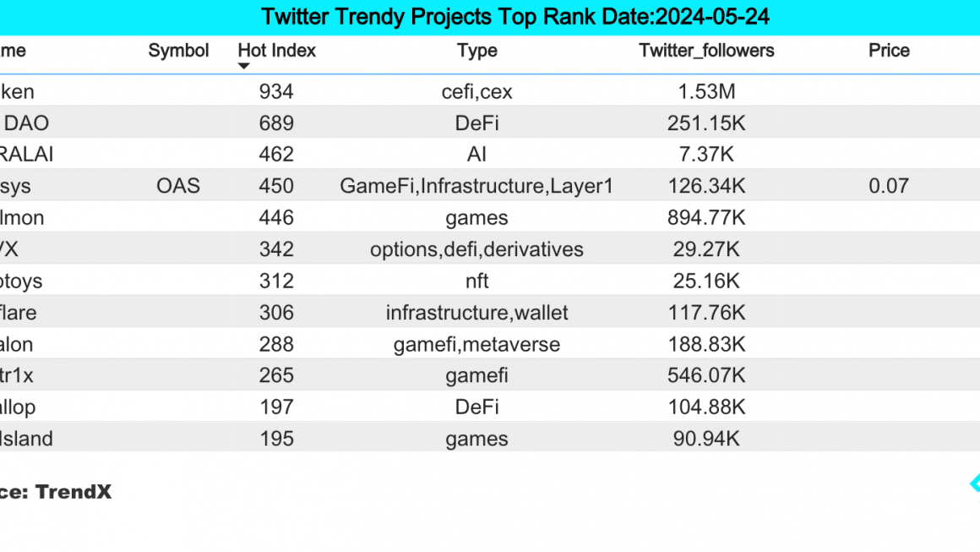Click the Hot Index sort arrow
Image resolution: width=980 pixels, height=552 pixels.
coord(244,66)
